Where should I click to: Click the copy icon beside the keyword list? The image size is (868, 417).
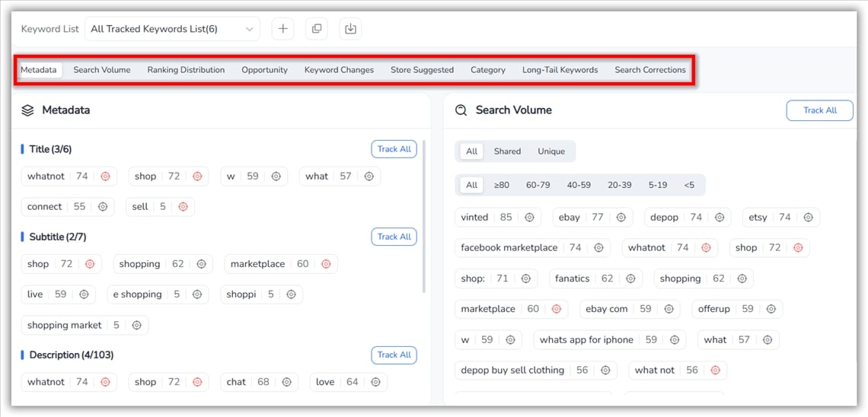(x=317, y=29)
